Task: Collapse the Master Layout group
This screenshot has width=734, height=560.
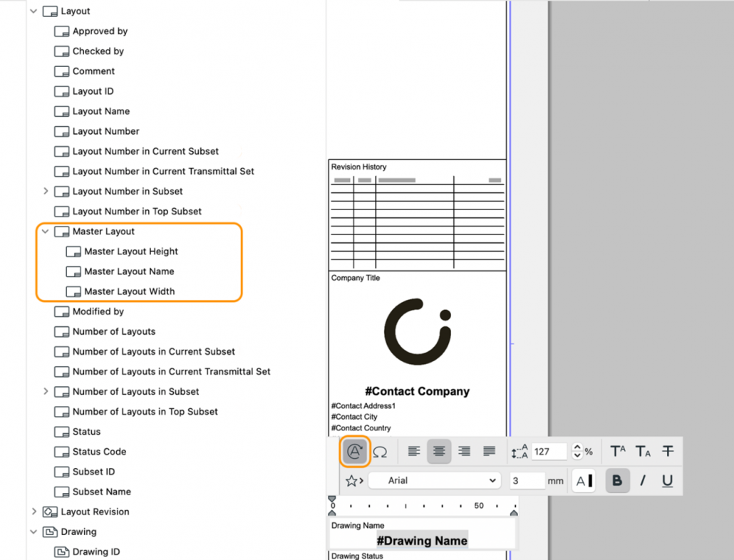Action: coord(45,231)
